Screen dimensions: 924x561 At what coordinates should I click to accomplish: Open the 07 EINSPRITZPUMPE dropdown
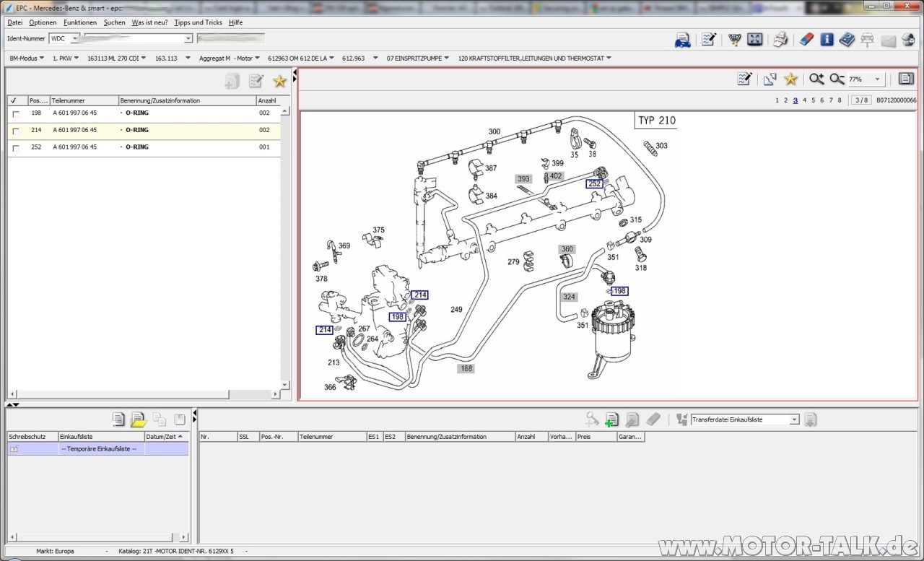(x=418, y=58)
